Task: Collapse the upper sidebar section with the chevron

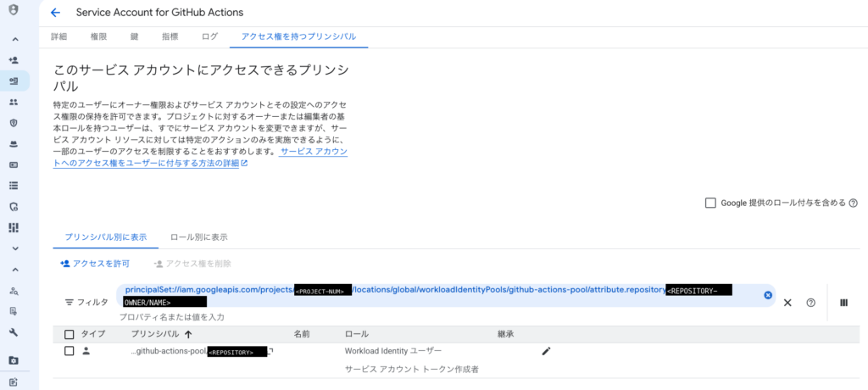Action: point(14,39)
